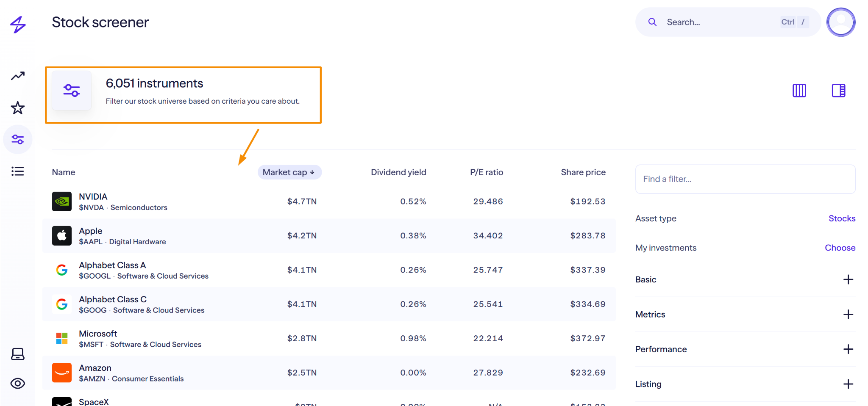Image resolution: width=868 pixels, height=406 pixels.
Task: Click the Amazon logo
Action: [x=62, y=373]
